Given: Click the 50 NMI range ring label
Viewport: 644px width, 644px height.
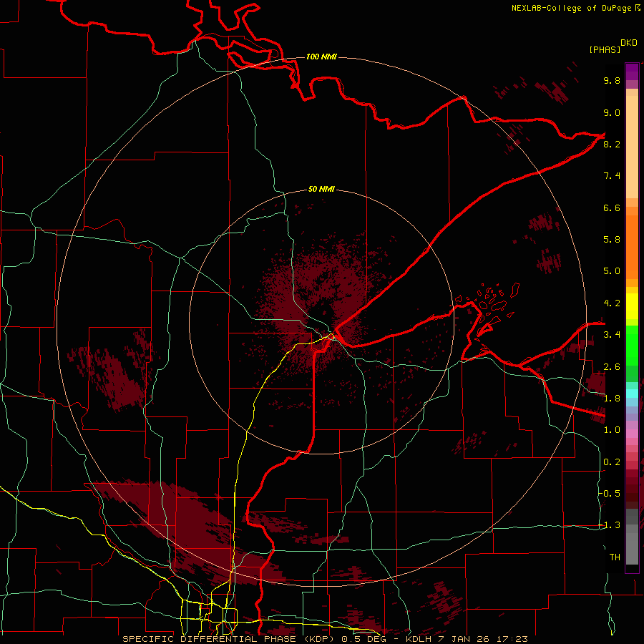Looking at the screenshot, I should (321, 189).
